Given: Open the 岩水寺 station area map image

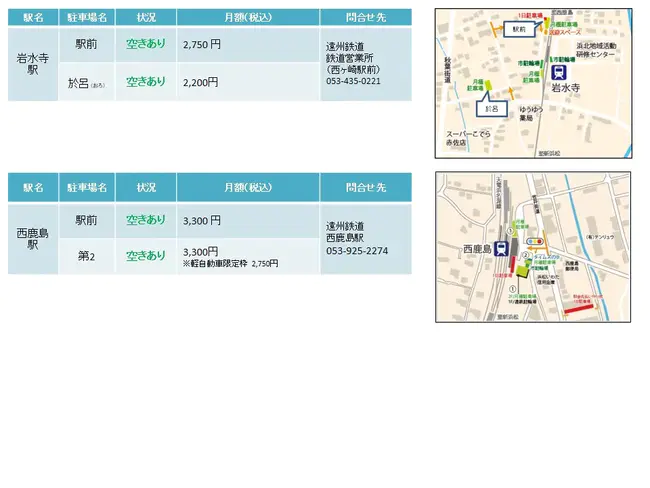Looking at the screenshot, I should tap(533, 83).
